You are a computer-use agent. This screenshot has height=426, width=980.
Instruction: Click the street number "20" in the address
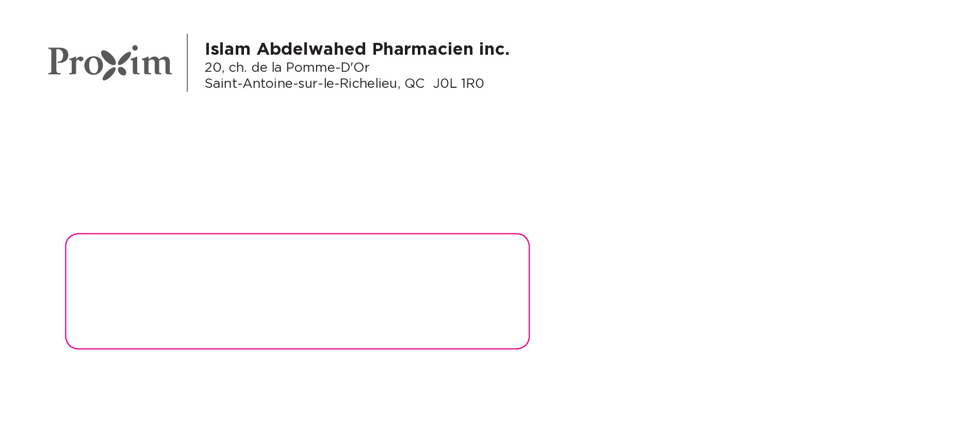point(213,68)
